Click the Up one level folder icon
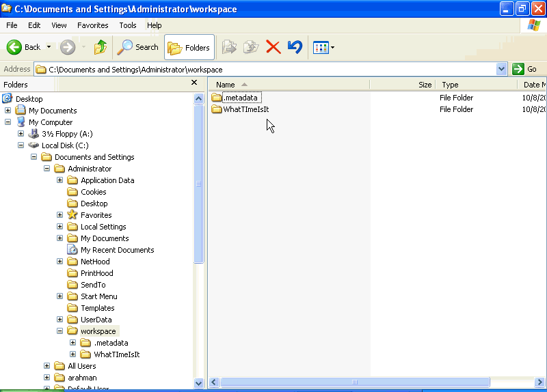 click(101, 47)
